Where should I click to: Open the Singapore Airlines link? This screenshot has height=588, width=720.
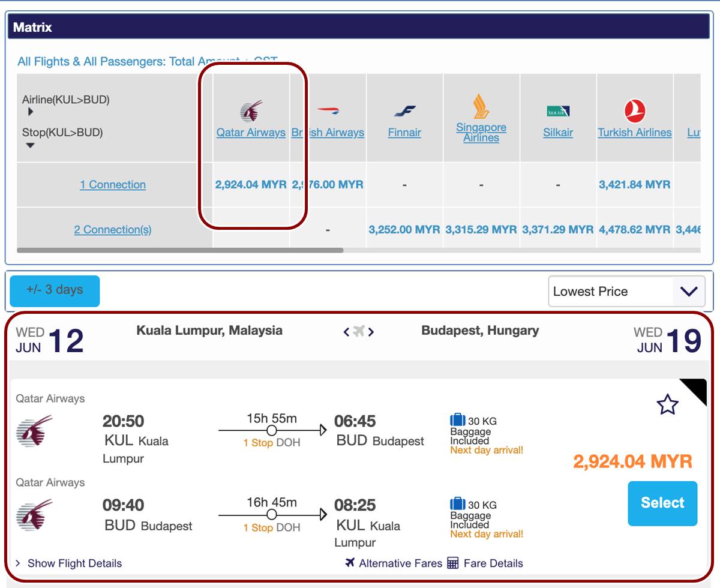point(481,133)
